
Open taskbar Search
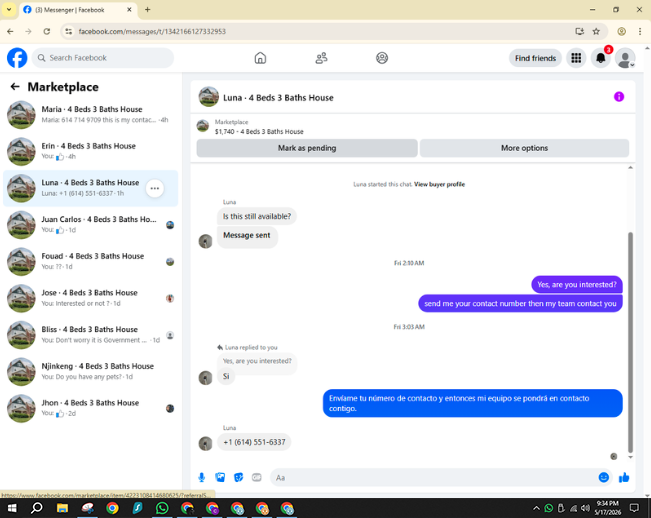37,508
